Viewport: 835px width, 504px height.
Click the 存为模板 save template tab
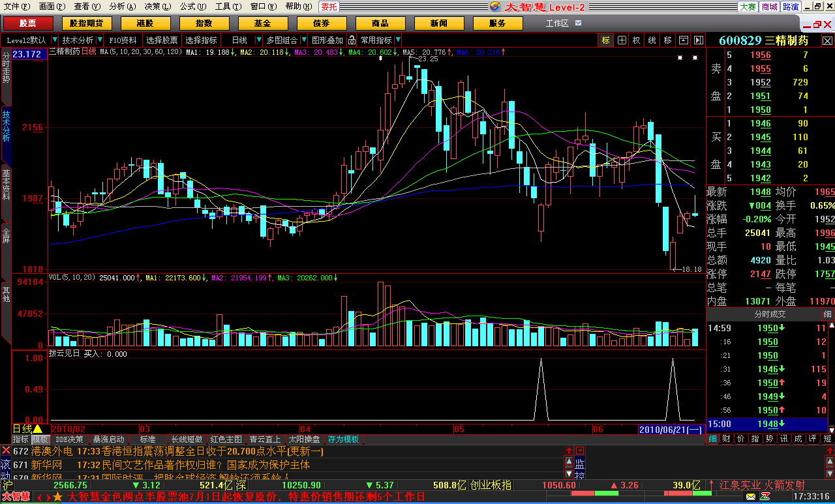pyautogui.click(x=343, y=439)
